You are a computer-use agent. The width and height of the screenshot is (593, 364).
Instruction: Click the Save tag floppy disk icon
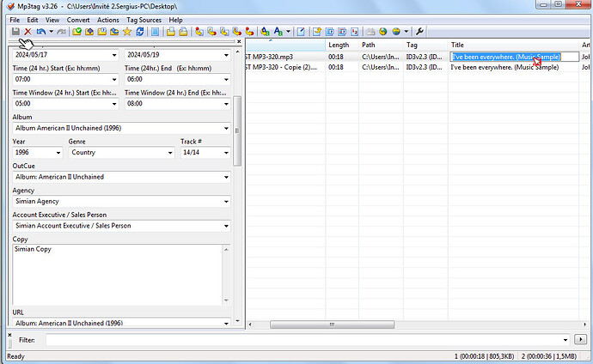(x=15, y=32)
